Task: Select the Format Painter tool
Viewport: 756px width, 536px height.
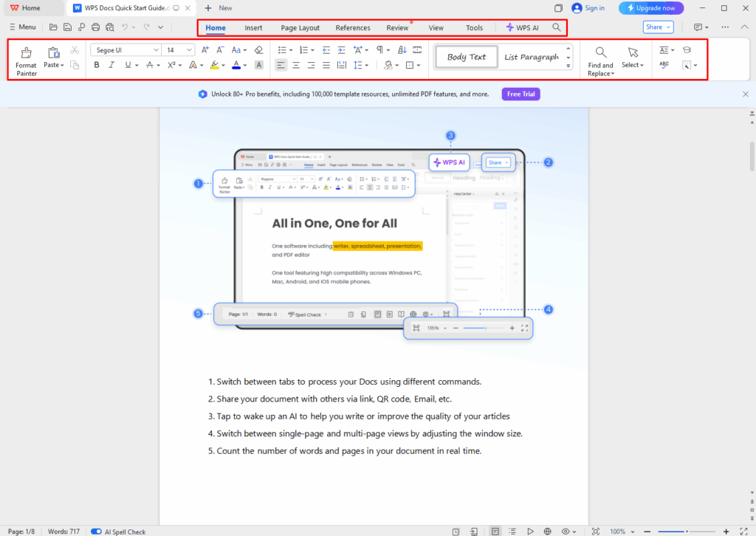Action: pos(25,59)
